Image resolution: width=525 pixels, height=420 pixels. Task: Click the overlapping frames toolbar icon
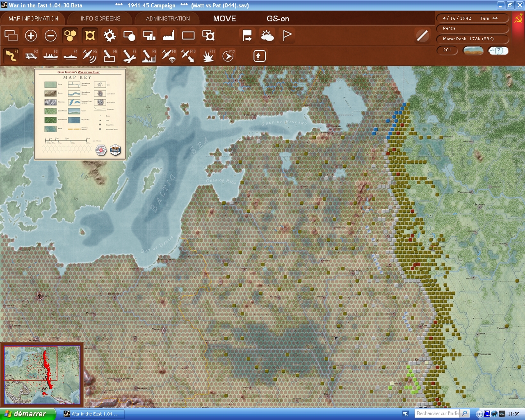pos(208,36)
